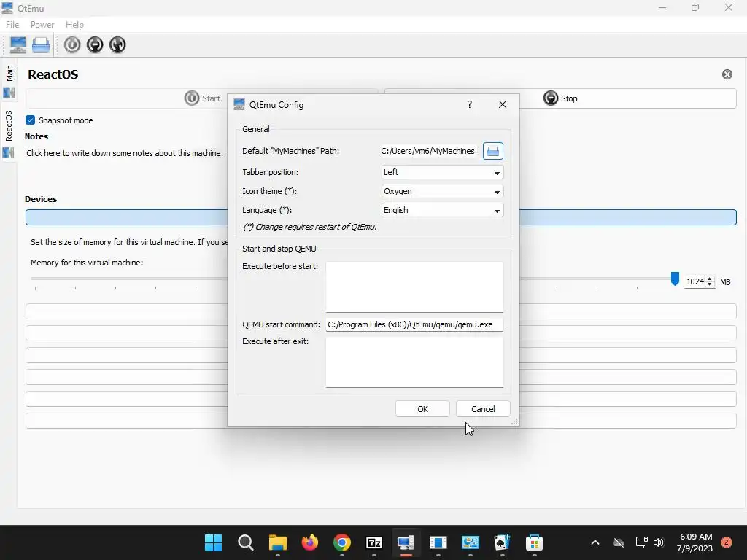747x560 pixels.
Task: Open the File menu
Action: 12,25
